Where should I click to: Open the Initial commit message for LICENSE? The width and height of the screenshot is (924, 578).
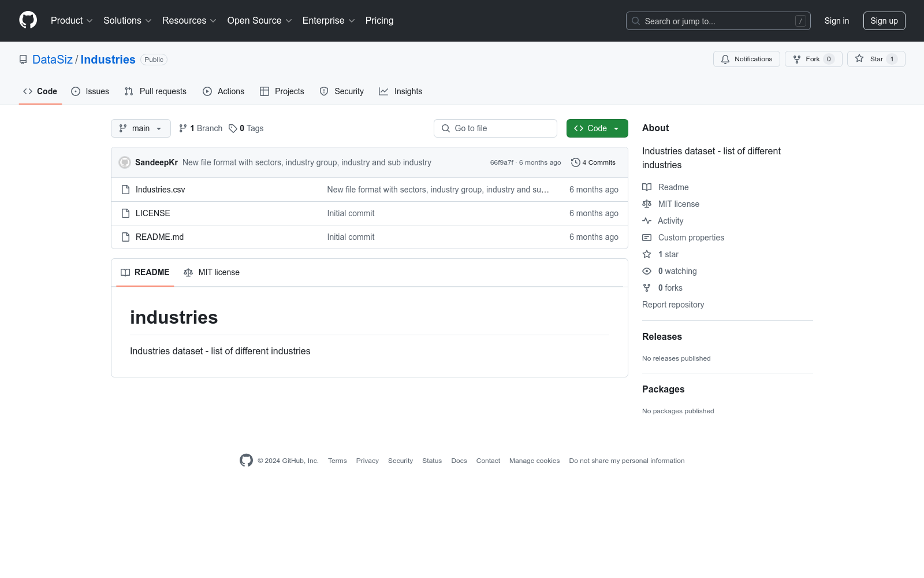351,213
